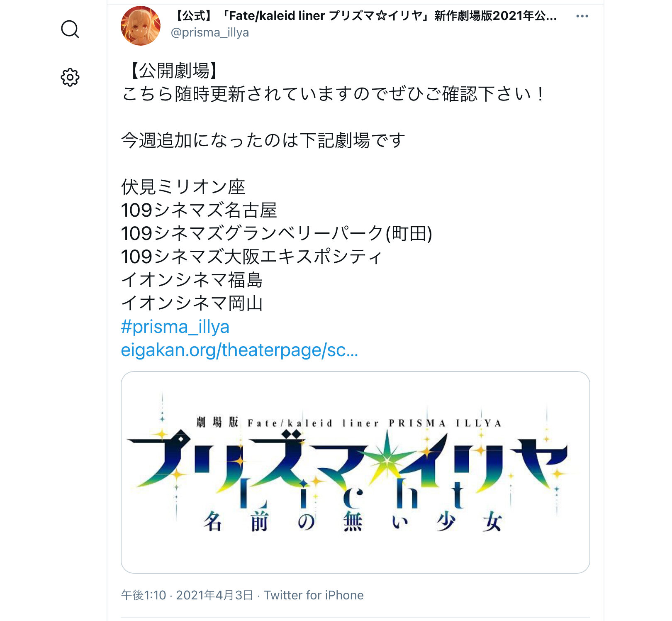The height and width of the screenshot is (621, 672).
Task: Visit the @prisma_illya handle link
Action: [x=210, y=32]
